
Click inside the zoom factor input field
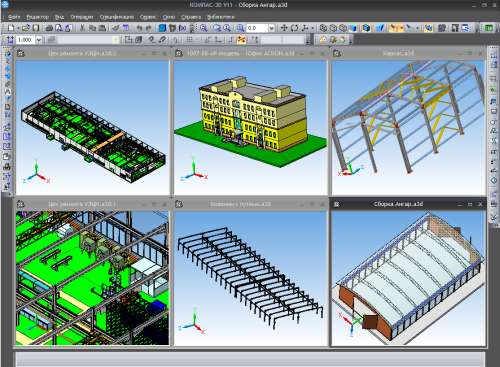click(257, 28)
